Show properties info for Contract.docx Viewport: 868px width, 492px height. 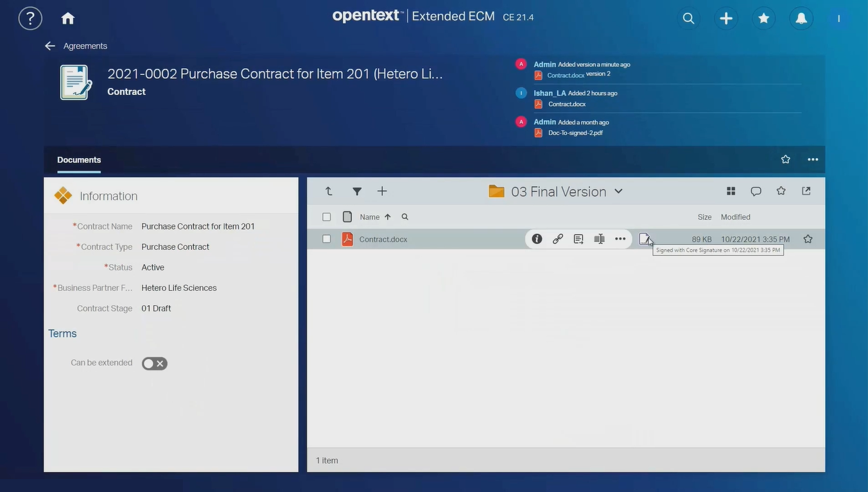click(537, 239)
